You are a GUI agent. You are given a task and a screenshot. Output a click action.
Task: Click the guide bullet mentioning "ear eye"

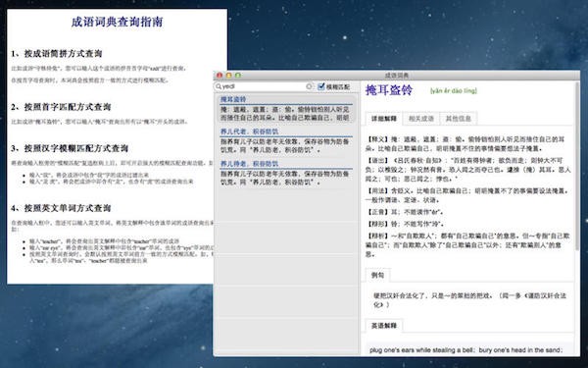pyautogui.click(x=122, y=248)
